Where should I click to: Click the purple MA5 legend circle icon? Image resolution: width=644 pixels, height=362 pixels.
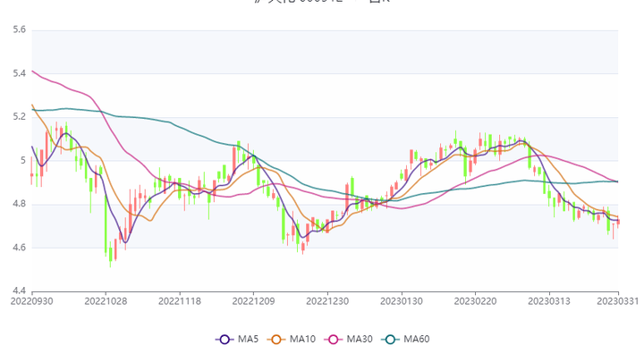[225, 340]
